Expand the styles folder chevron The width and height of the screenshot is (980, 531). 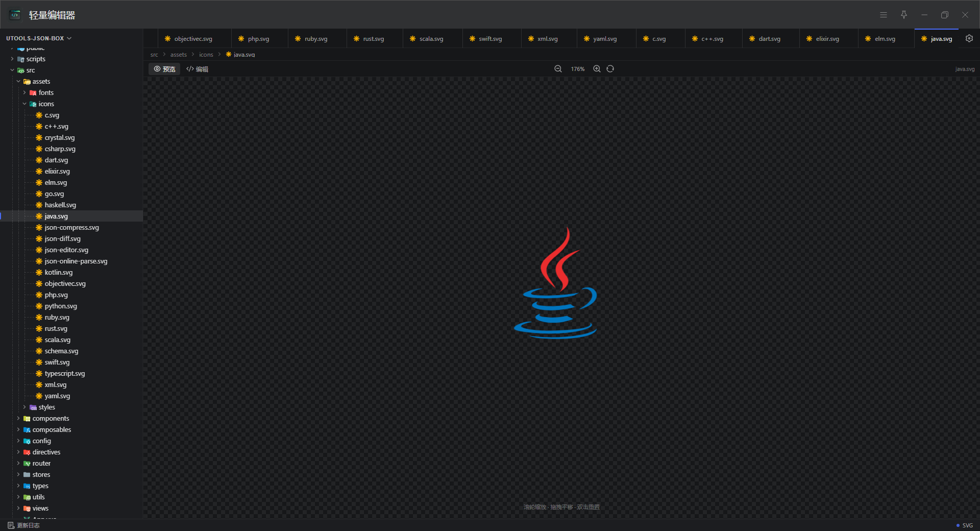[x=24, y=407]
